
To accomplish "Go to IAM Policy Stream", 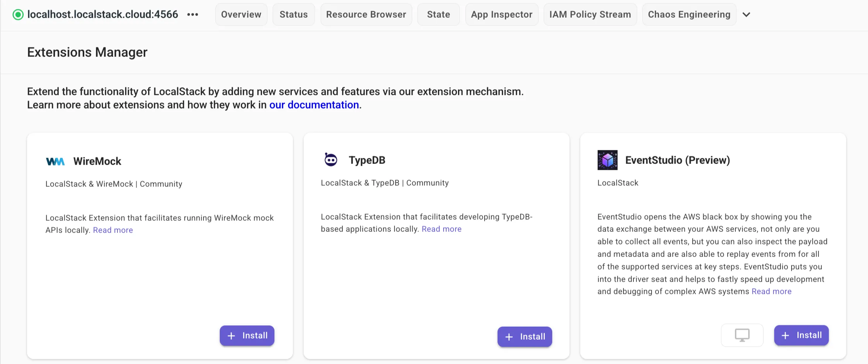I will [590, 14].
